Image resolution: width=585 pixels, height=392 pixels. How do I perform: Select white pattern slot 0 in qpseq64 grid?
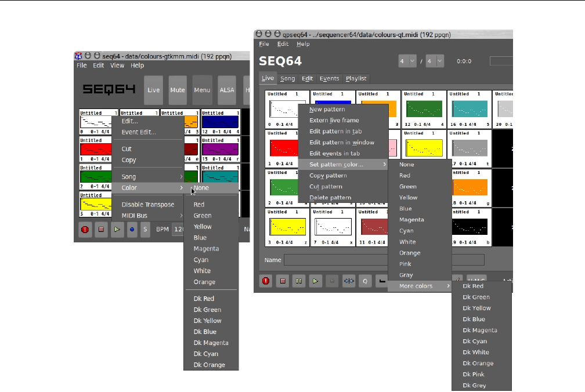(281, 109)
